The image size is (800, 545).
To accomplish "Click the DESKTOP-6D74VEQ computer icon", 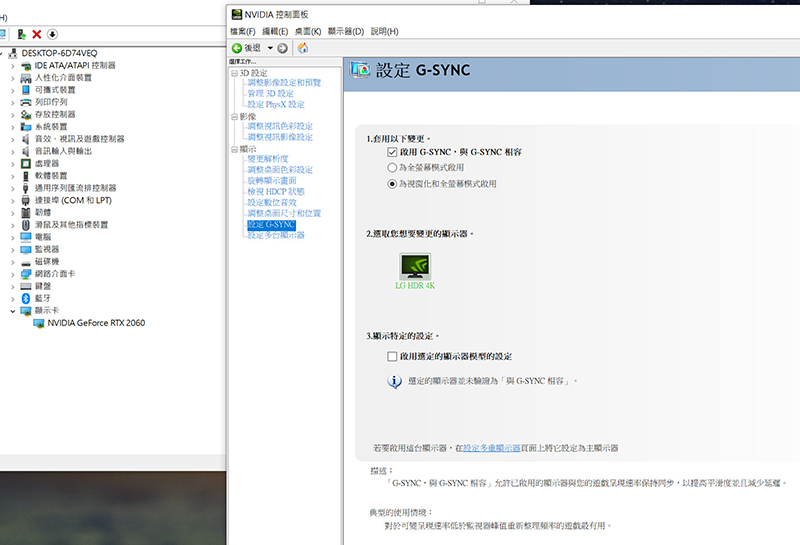I will point(13,53).
